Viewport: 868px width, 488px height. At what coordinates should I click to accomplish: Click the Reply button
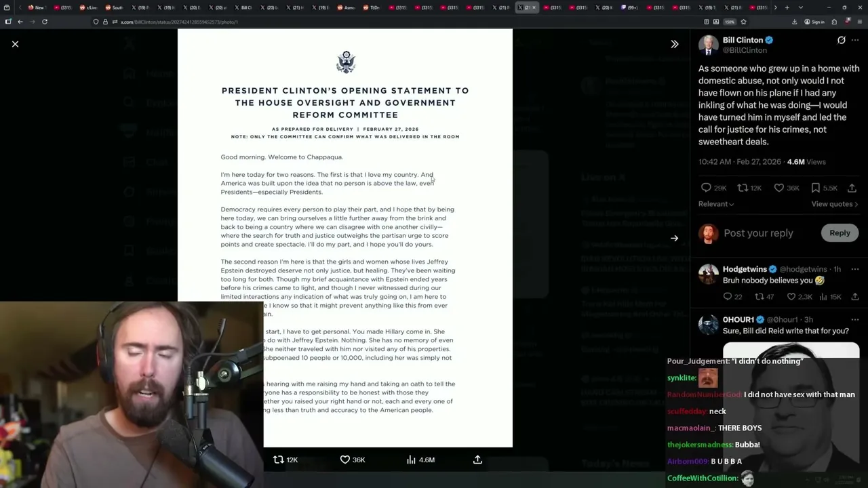840,233
